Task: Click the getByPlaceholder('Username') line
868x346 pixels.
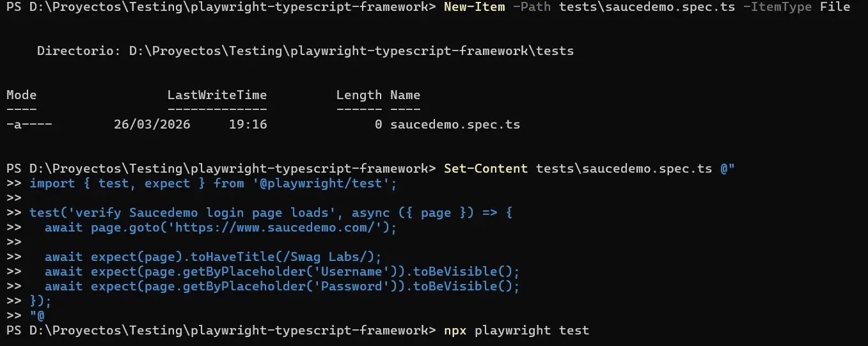Action: click(282, 272)
